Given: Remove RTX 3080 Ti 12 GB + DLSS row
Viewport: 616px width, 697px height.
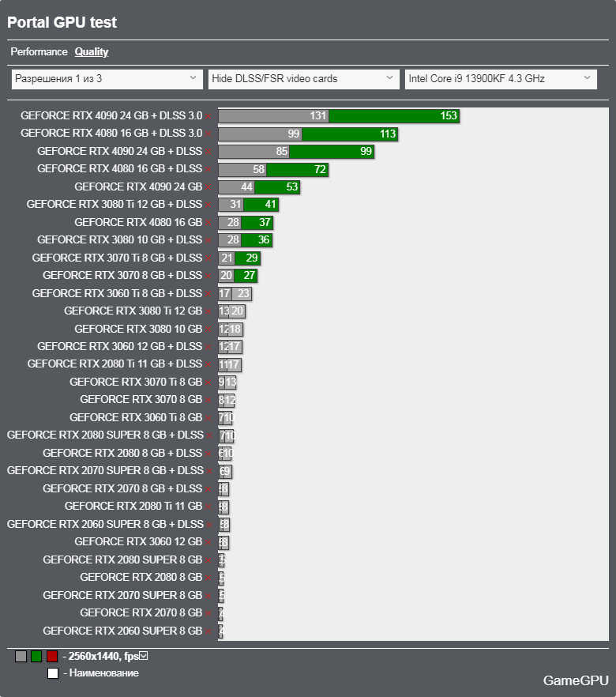Looking at the screenshot, I should pos(208,205).
